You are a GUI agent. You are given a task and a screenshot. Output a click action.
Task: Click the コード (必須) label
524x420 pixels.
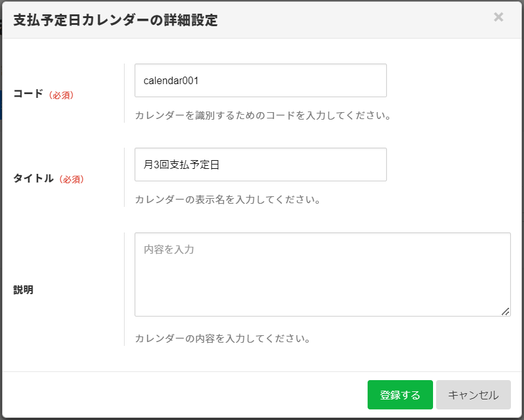(44, 94)
